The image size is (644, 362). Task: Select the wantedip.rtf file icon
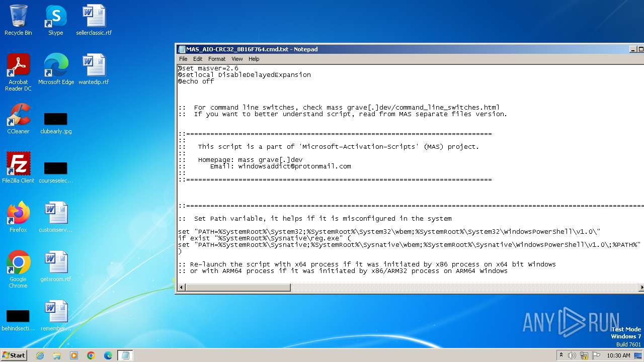(x=94, y=69)
